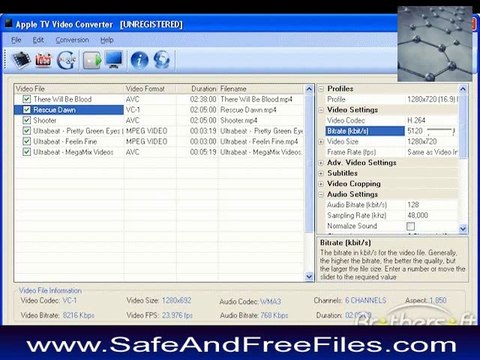
Task: Click the Video File column header
Action: (69, 89)
